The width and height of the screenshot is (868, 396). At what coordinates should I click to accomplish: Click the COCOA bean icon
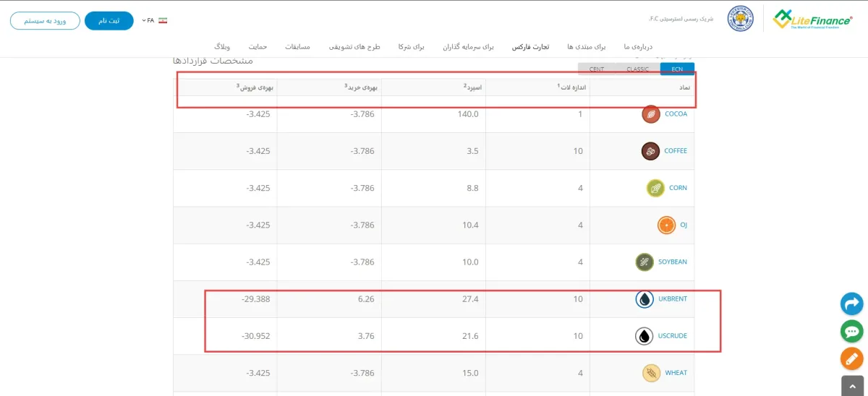coord(651,114)
